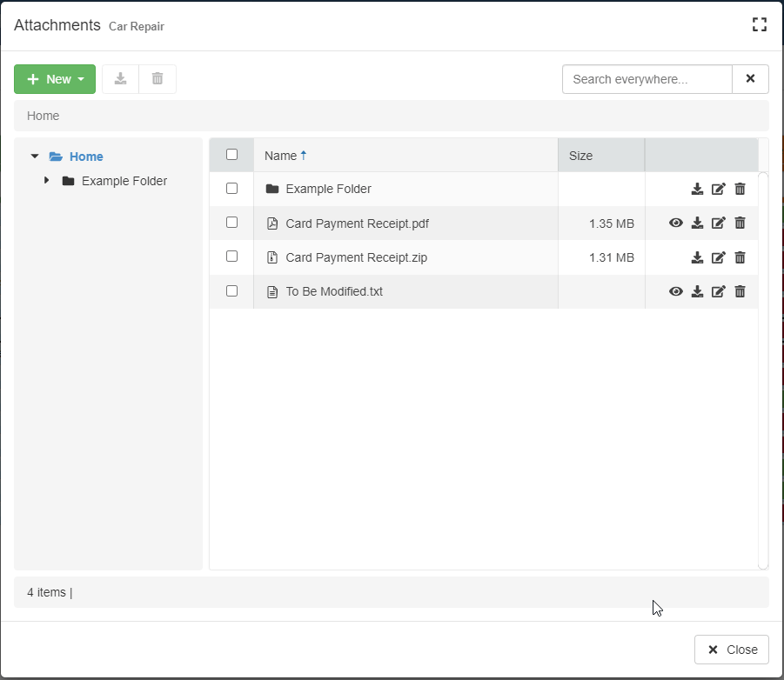784x680 pixels.
Task: Sort files by Size column header
Action: 580,156
